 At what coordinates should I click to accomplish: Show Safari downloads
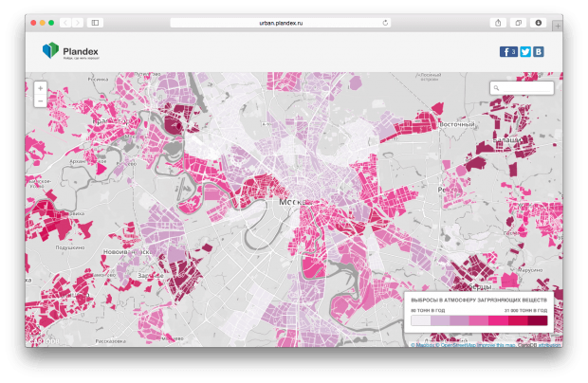coord(538,22)
